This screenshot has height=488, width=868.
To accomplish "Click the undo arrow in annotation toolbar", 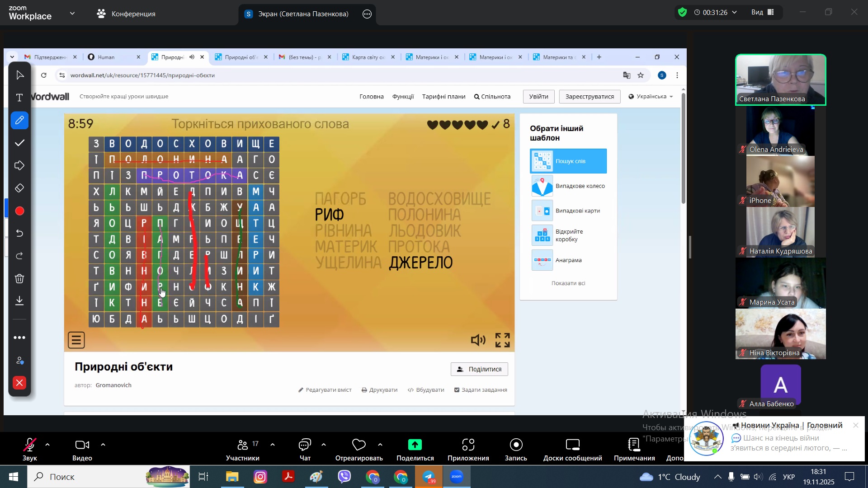I will click(x=19, y=233).
